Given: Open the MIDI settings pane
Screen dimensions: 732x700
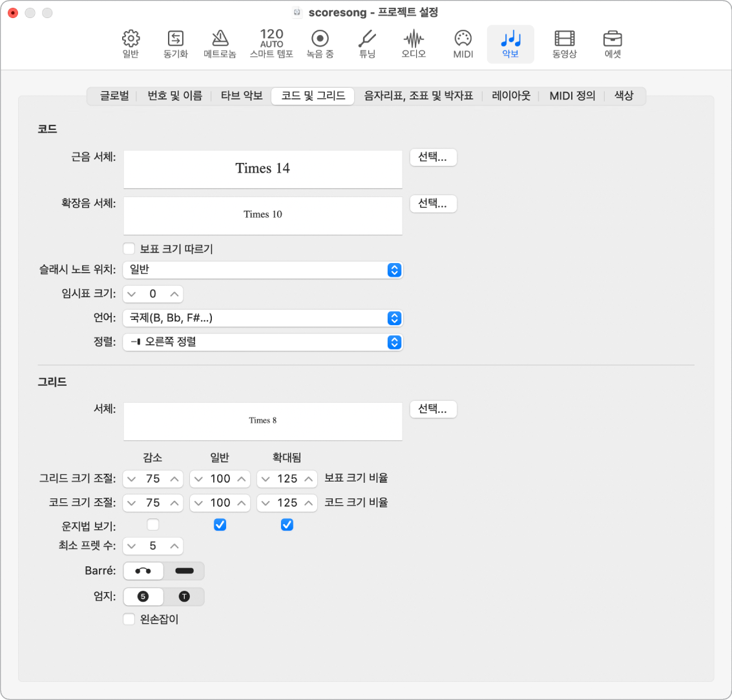Looking at the screenshot, I should pos(463,44).
